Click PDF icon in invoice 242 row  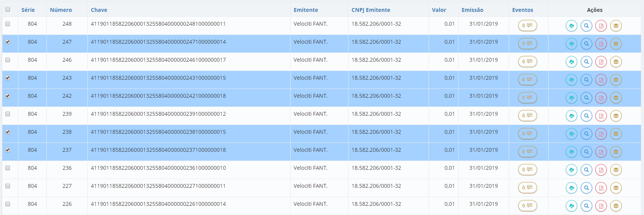(601, 98)
